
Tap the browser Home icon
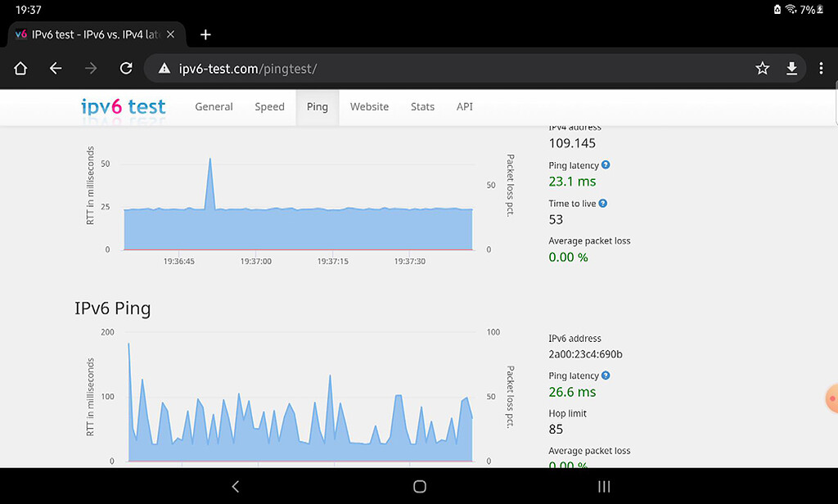21,69
